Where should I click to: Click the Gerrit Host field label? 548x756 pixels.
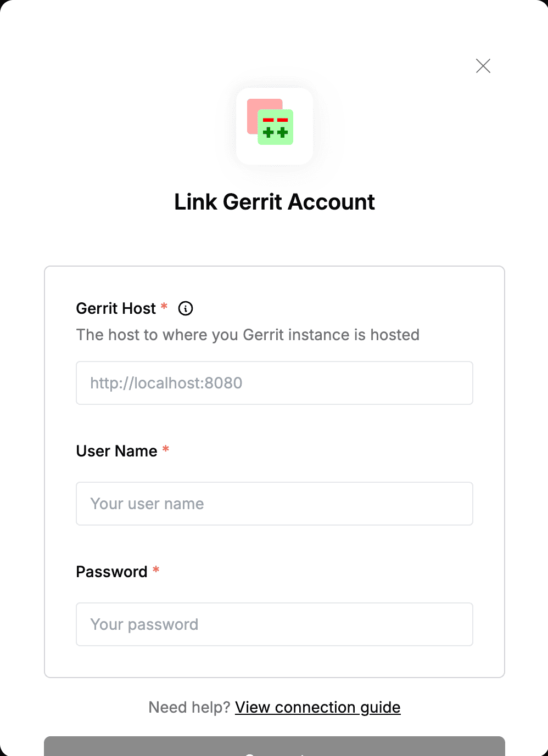(116, 308)
